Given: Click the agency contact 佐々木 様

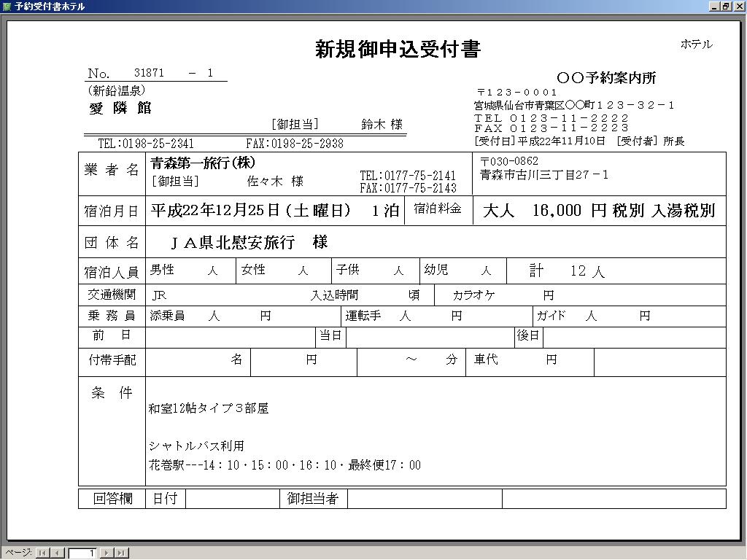Looking at the screenshot, I should point(275,182).
